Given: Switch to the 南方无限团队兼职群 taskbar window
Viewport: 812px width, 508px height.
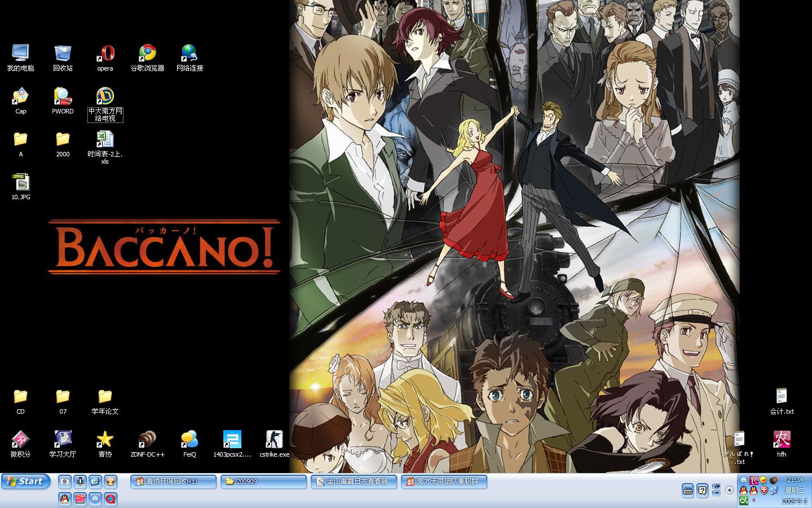Looking at the screenshot, I should tap(444, 481).
